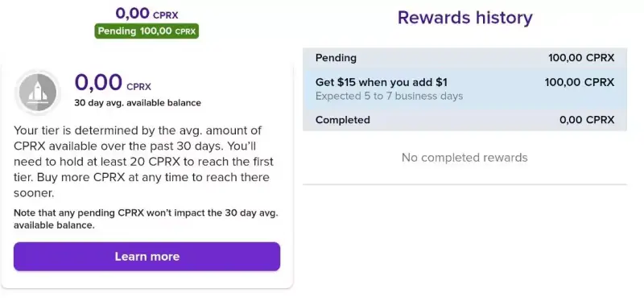The height and width of the screenshot is (305, 644).
Task: Click 100,00 CPRX amount in Pending row
Action: coord(581,58)
